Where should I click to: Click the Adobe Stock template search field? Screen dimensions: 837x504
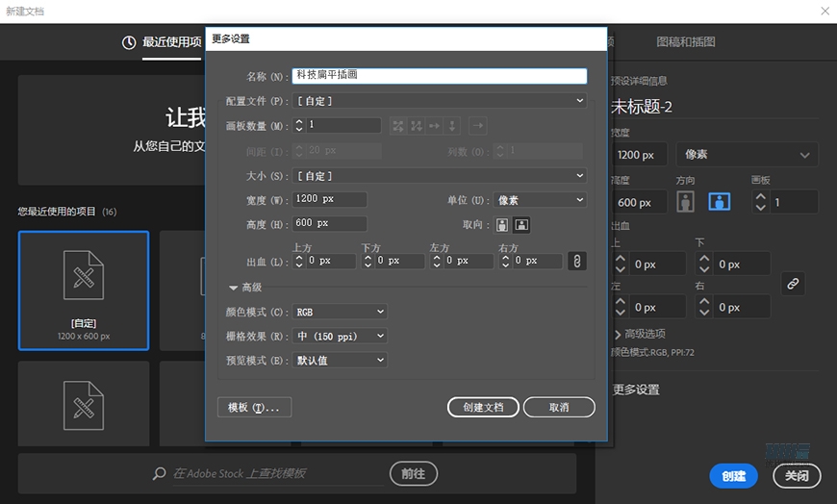click(x=278, y=473)
